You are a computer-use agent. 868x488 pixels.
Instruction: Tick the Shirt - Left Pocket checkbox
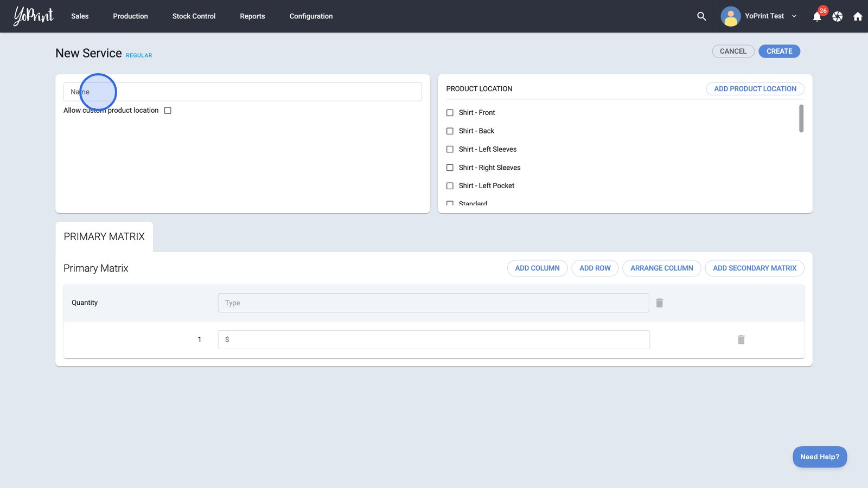pos(450,186)
